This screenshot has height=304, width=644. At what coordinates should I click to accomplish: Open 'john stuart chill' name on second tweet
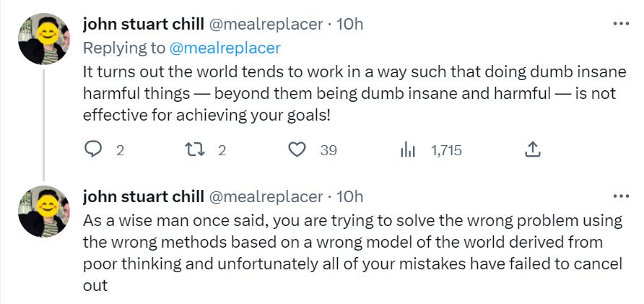click(144, 196)
